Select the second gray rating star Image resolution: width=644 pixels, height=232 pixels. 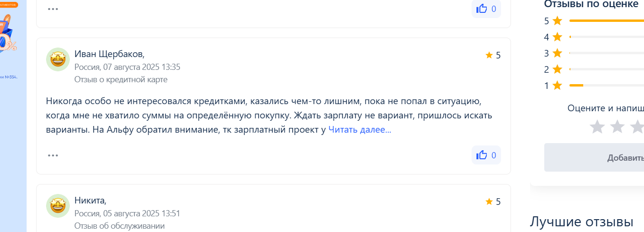[x=617, y=126]
